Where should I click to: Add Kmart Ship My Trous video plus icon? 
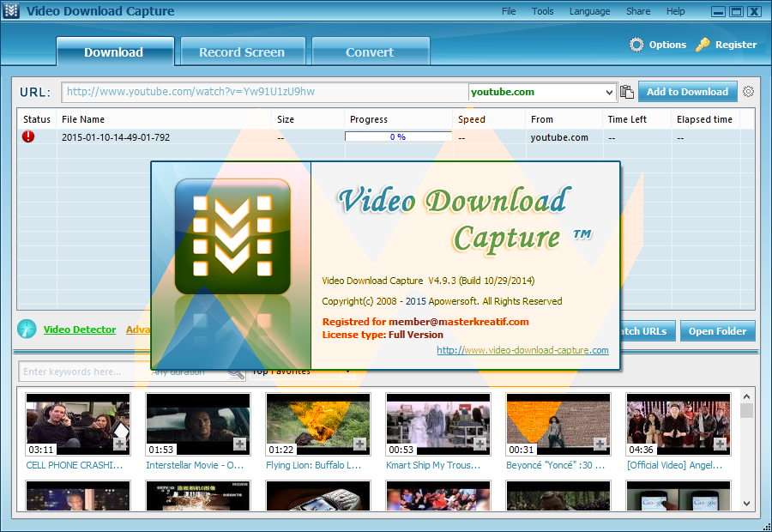pyautogui.click(x=480, y=444)
